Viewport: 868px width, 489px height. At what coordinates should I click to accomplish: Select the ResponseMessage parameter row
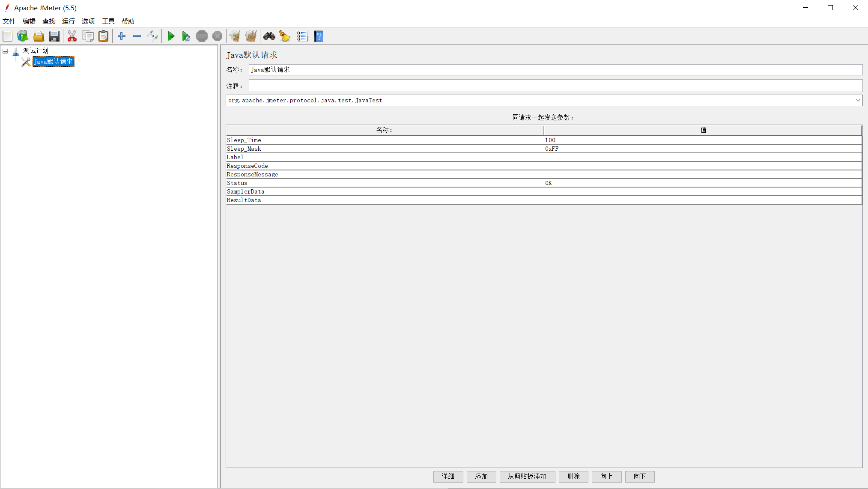coord(544,174)
